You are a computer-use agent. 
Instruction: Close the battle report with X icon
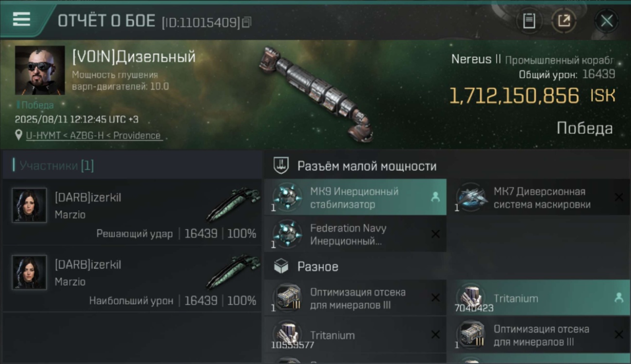point(607,21)
